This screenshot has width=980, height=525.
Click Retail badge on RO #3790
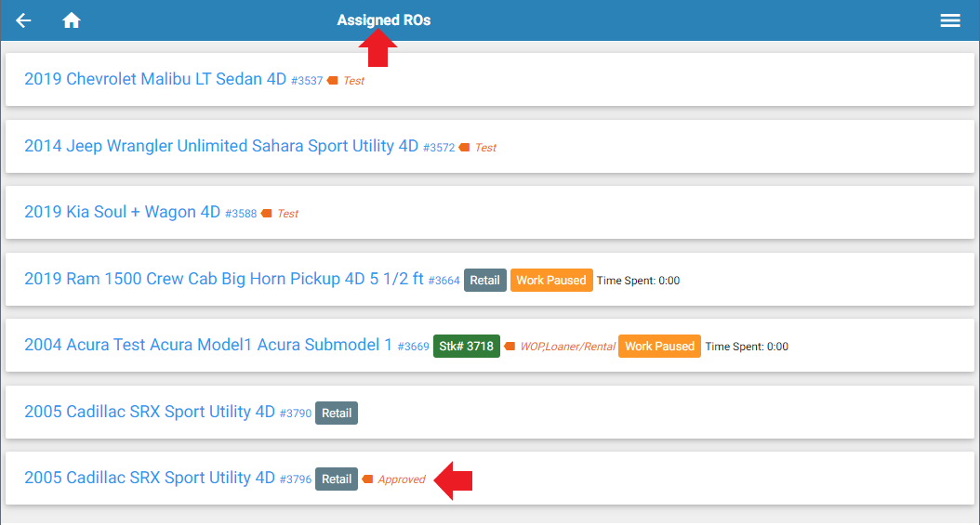(337, 413)
